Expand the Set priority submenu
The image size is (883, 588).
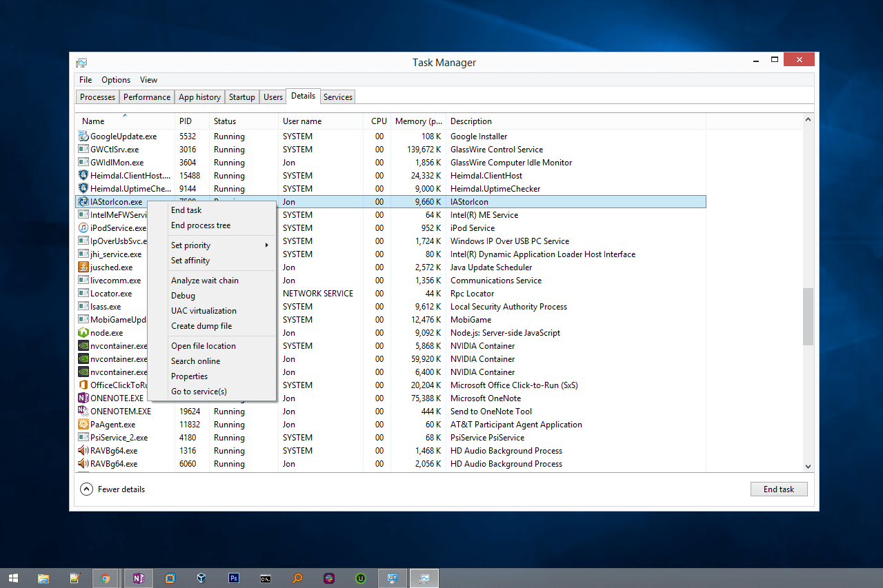[191, 245]
